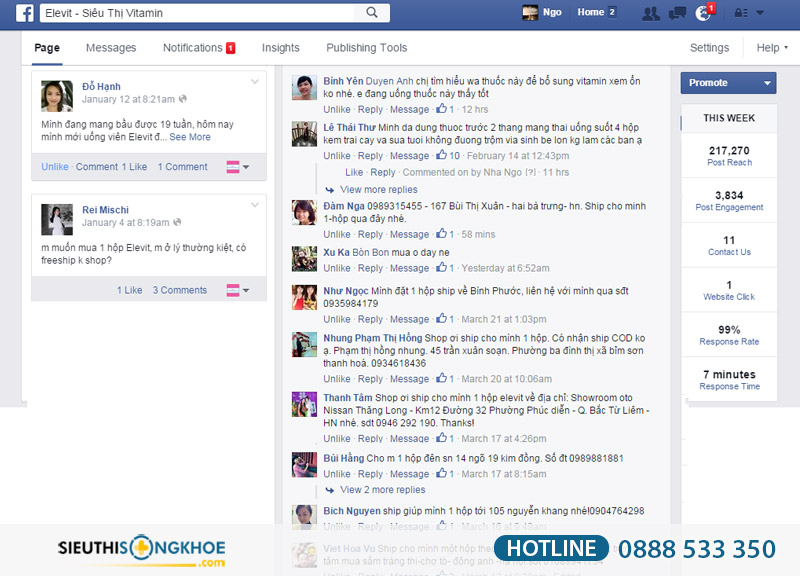Screen dimensions: 800x576
Task: Open Rei Mischi's profile picture
Action: pyautogui.click(x=57, y=219)
